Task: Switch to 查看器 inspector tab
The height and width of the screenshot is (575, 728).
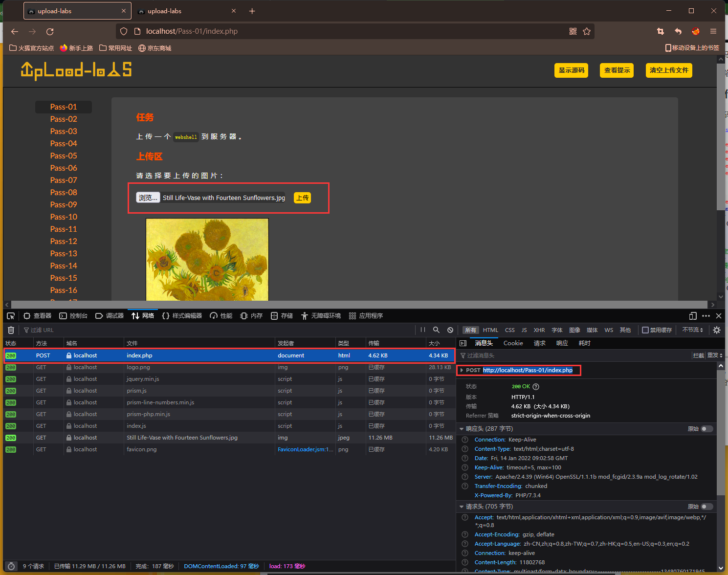Action: coord(37,316)
